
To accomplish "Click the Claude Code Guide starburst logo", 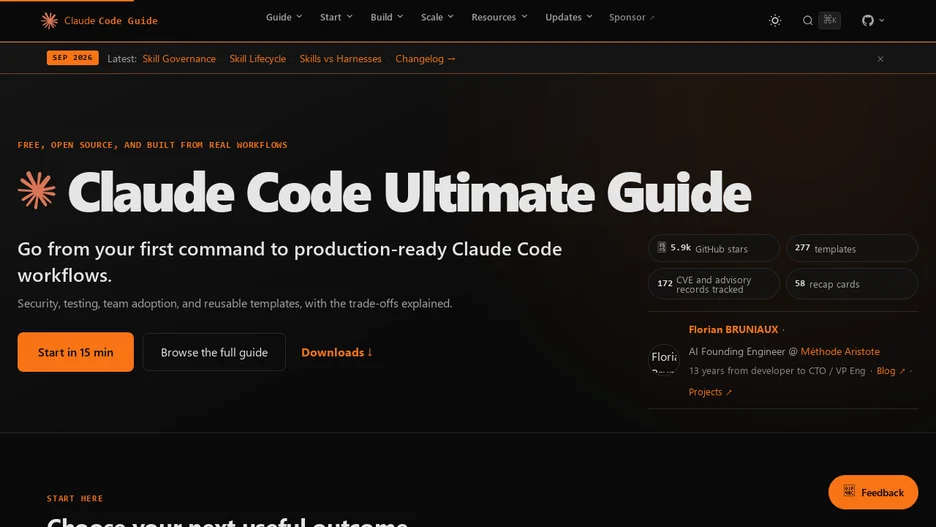I will tap(49, 20).
